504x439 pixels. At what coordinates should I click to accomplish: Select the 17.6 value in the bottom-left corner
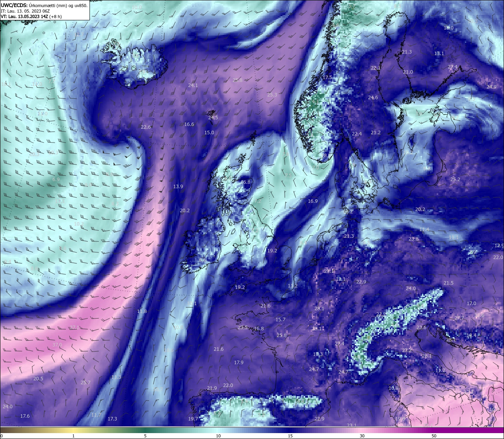pyautogui.click(x=25, y=416)
